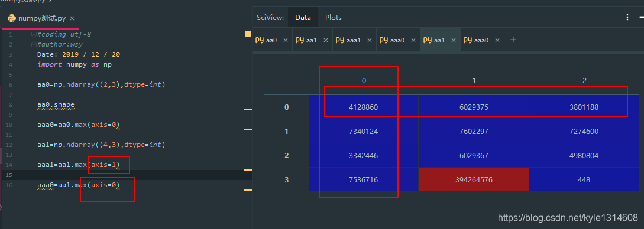Click the cell with value 6029367
The width and height of the screenshot is (644, 229).
[474, 155]
